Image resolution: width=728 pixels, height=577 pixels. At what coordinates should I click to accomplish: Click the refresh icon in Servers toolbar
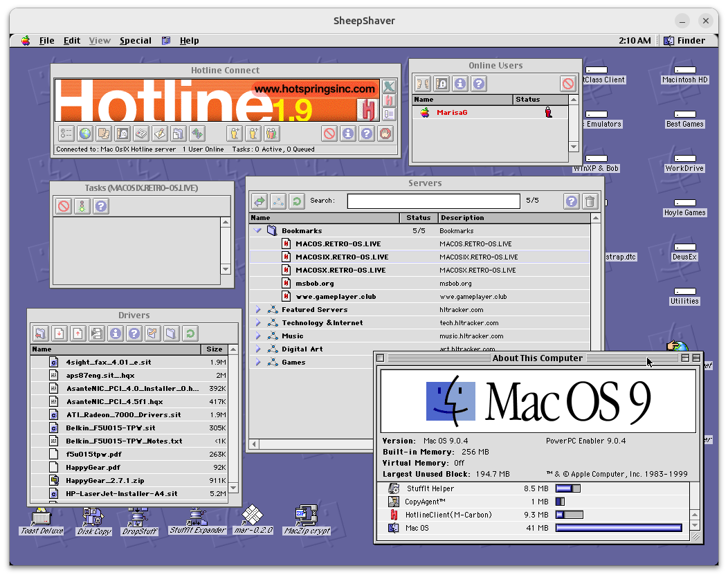click(297, 201)
